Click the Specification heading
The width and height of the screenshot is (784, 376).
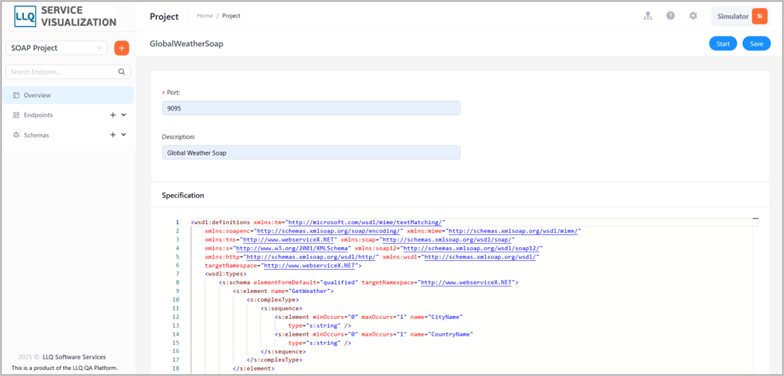183,195
